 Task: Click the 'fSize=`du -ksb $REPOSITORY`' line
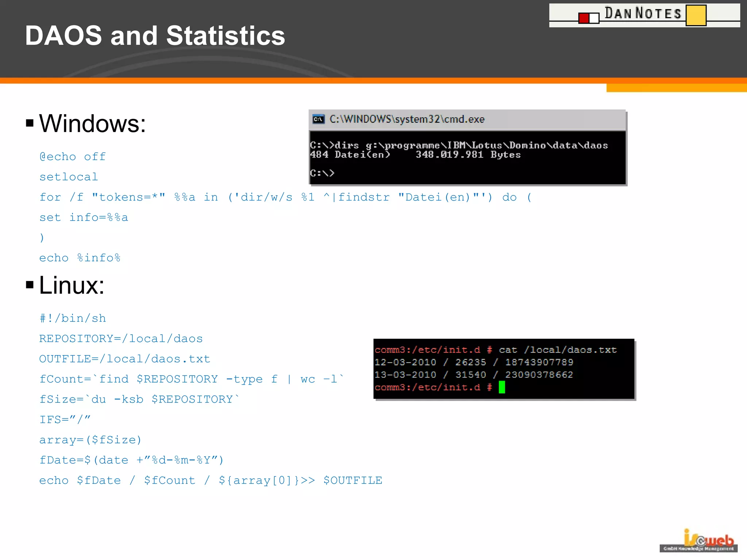click(140, 399)
